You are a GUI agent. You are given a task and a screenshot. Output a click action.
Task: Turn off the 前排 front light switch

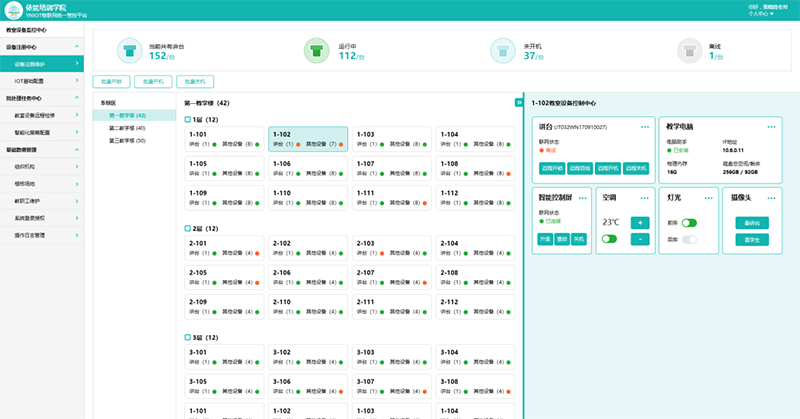pyautogui.click(x=689, y=223)
